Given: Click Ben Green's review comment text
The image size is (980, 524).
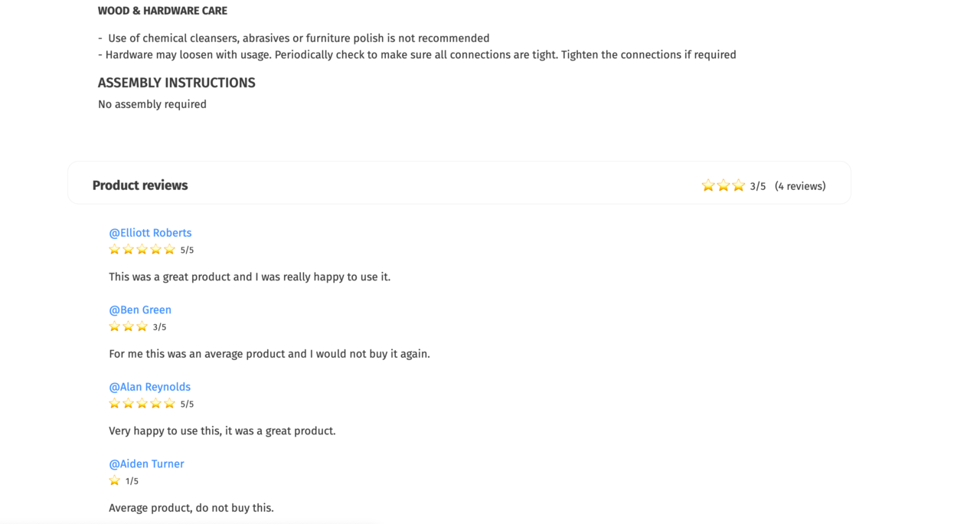Looking at the screenshot, I should [269, 354].
